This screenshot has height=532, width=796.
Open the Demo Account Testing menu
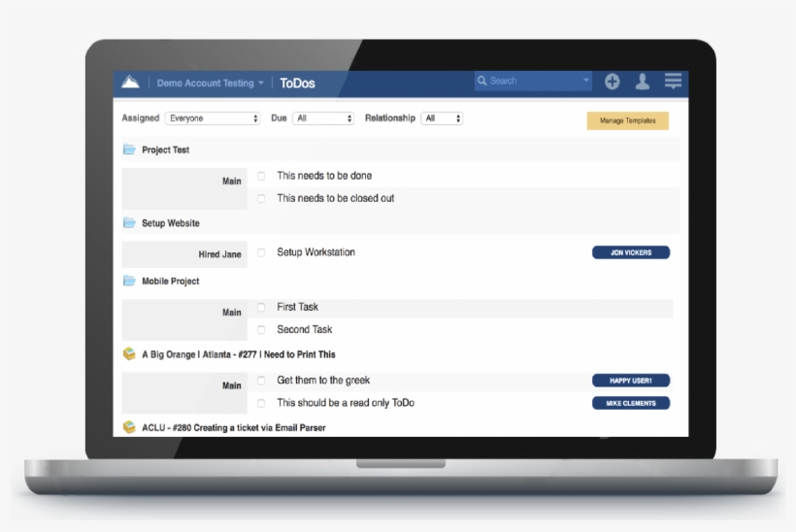(x=210, y=83)
